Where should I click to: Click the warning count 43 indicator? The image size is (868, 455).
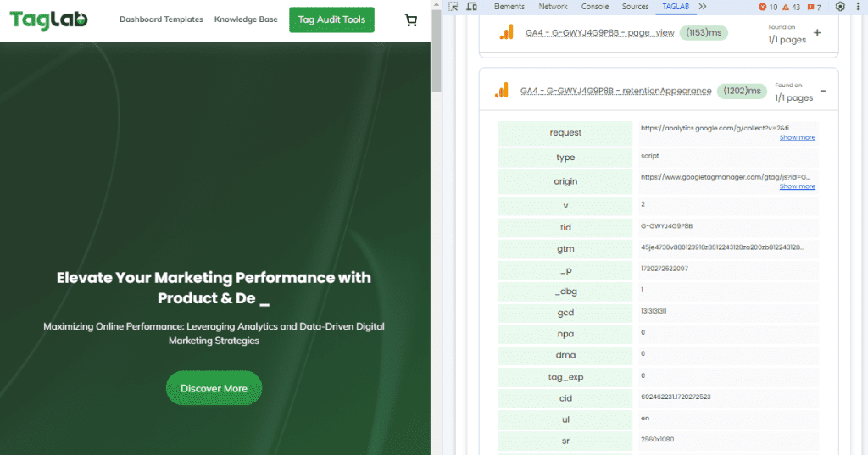pos(791,7)
